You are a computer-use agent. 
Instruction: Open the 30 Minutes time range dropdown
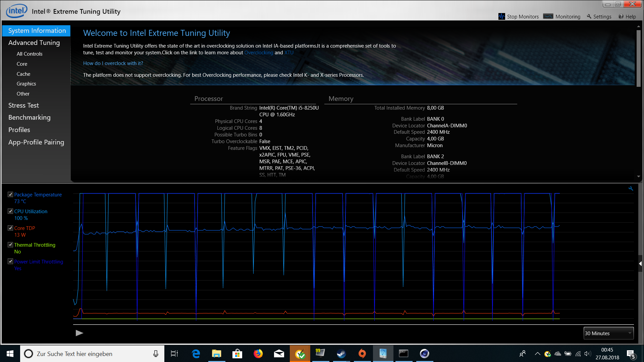pos(608,333)
